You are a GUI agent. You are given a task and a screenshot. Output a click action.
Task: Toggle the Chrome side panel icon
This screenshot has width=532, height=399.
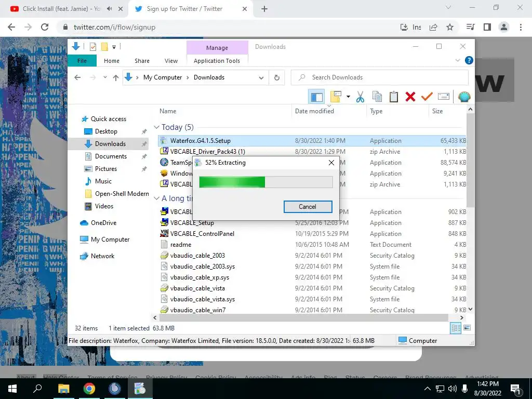[x=487, y=27]
